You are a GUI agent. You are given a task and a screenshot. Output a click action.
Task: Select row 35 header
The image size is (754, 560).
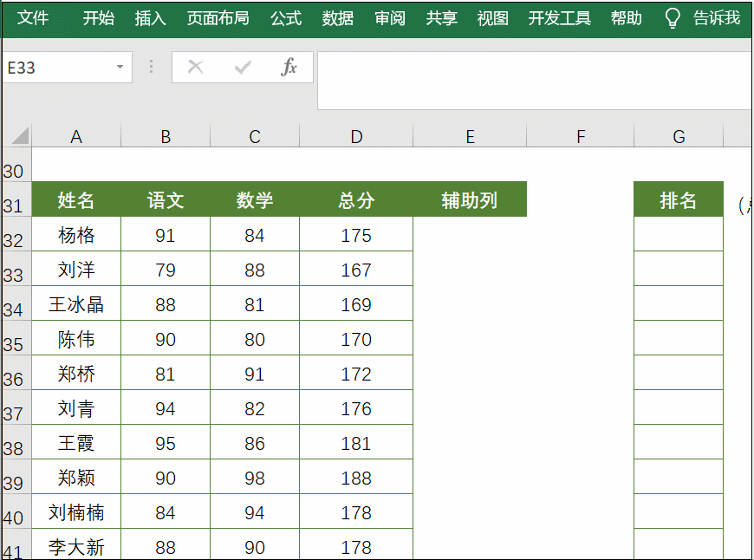(16, 338)
